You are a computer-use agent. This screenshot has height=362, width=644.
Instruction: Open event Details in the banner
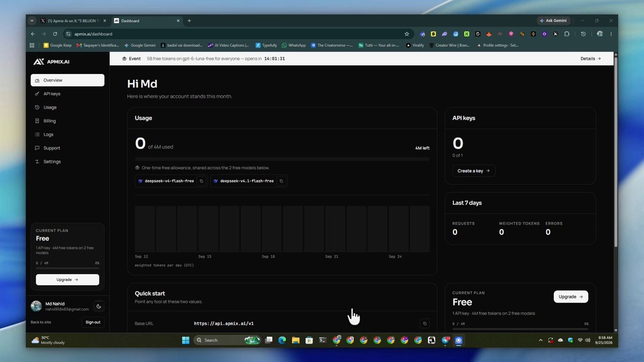(590, 58)
